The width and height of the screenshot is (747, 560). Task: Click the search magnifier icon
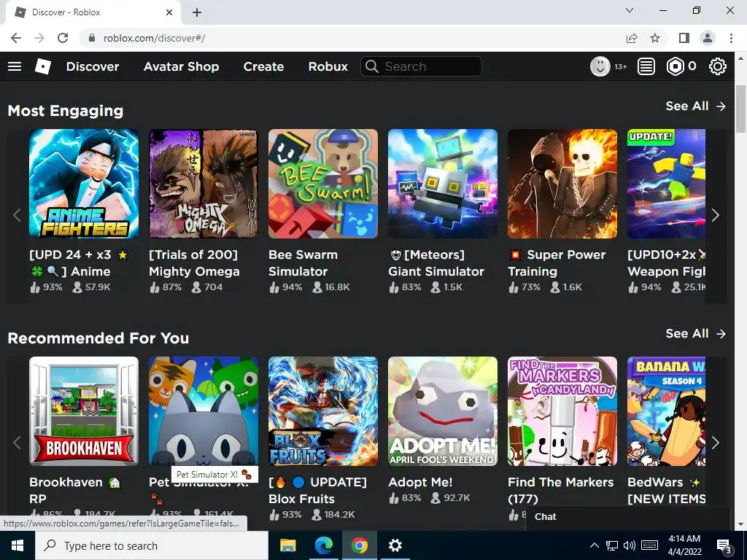371,66
